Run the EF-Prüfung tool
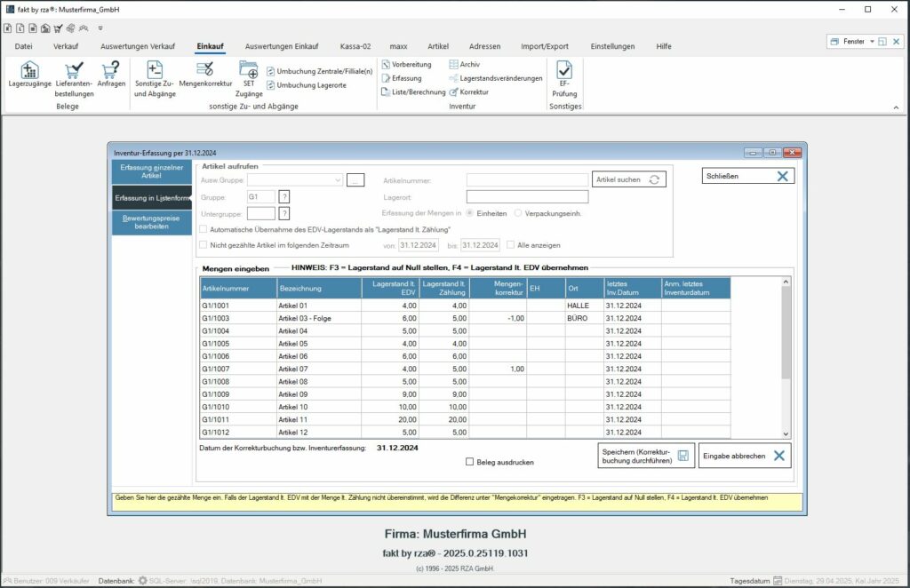This screenshot has width=910, height=588. click(x=566, y=80)
